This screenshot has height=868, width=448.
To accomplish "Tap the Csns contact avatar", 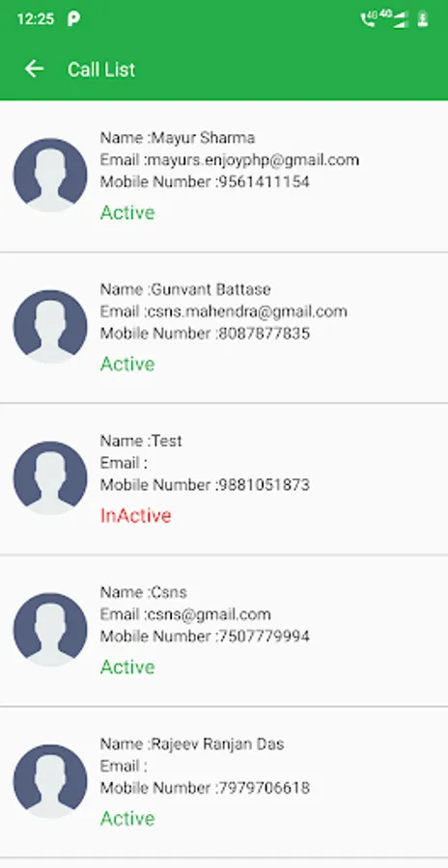I will click(x=50, y=630).
